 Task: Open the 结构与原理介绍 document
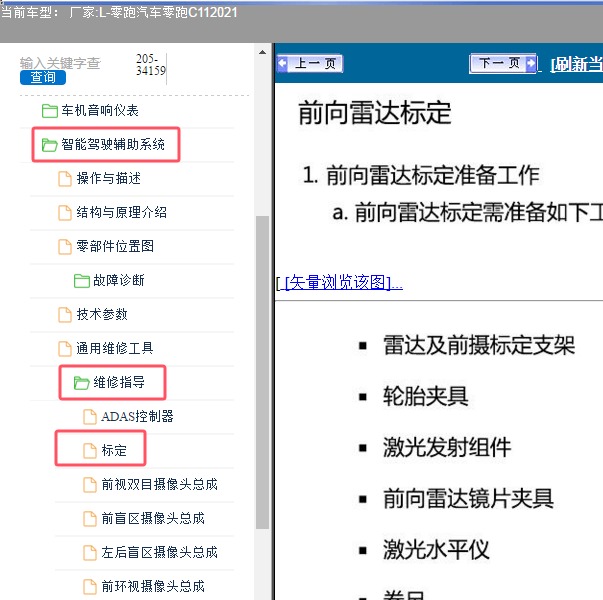tap(121, 212)
